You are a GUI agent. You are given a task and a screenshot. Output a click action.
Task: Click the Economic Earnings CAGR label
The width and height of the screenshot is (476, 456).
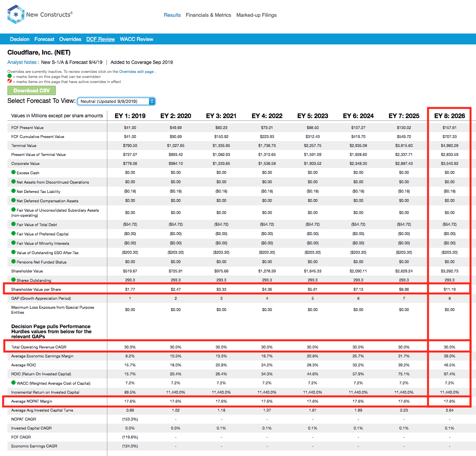(34, 446)
